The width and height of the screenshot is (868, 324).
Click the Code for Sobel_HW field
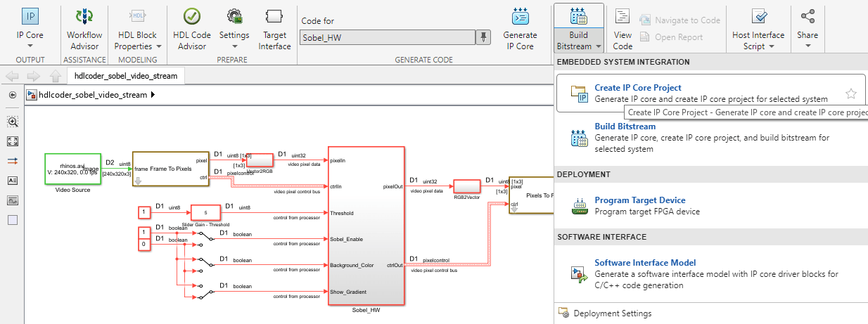[388, 37]
